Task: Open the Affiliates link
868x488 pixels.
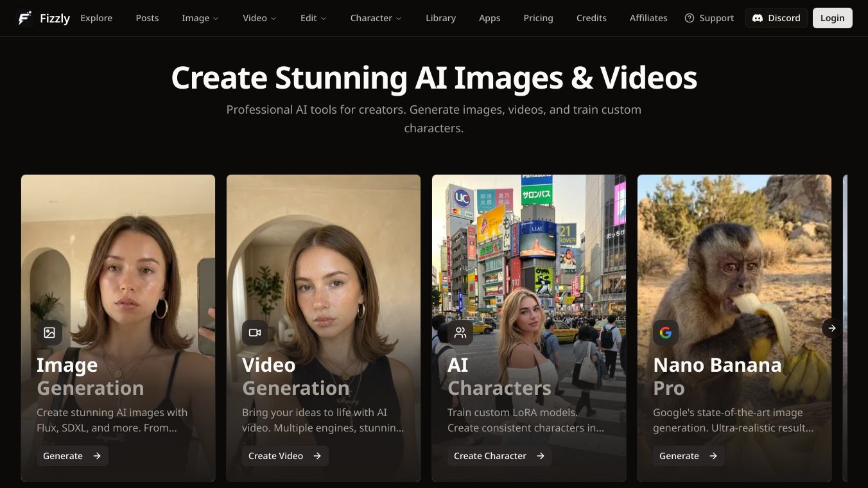Action: [648, 18]
